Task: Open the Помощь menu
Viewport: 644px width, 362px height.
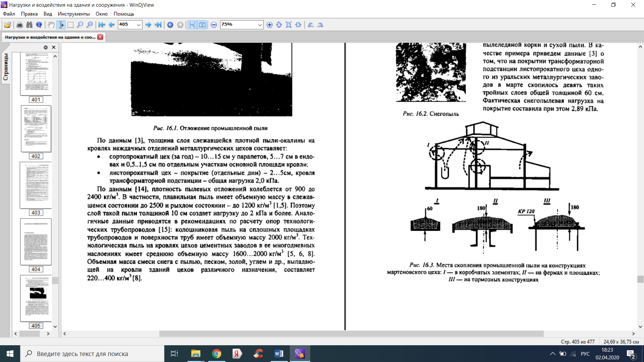Action: [124, 14]
